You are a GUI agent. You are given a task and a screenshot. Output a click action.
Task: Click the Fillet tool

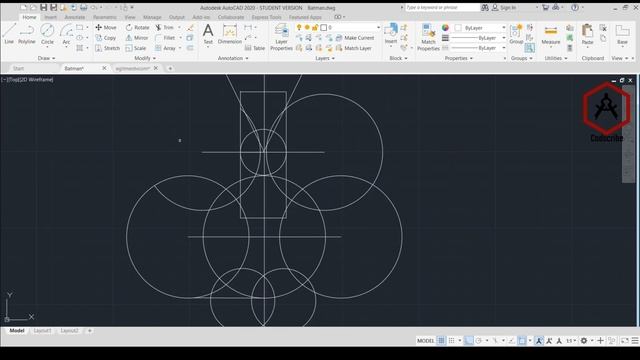[x=165, y=38]
